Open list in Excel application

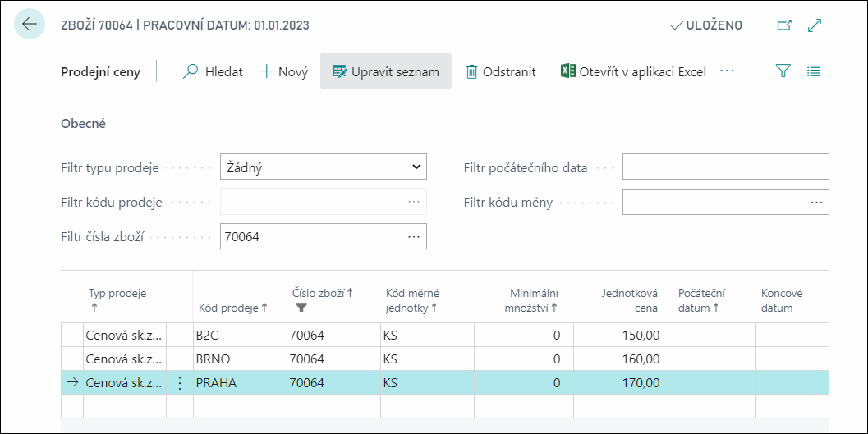pyautogui.click(x=633, y=72)
